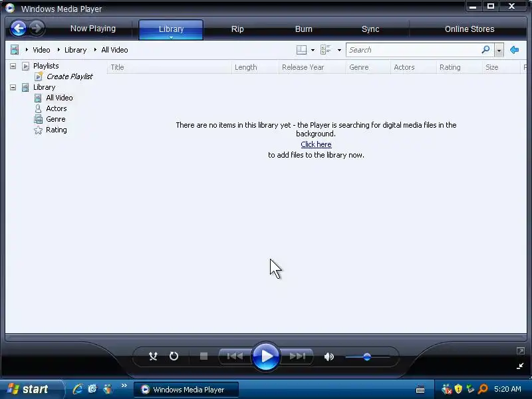Click the Stop button
This screenshot has width=532, height=399.
203,356
